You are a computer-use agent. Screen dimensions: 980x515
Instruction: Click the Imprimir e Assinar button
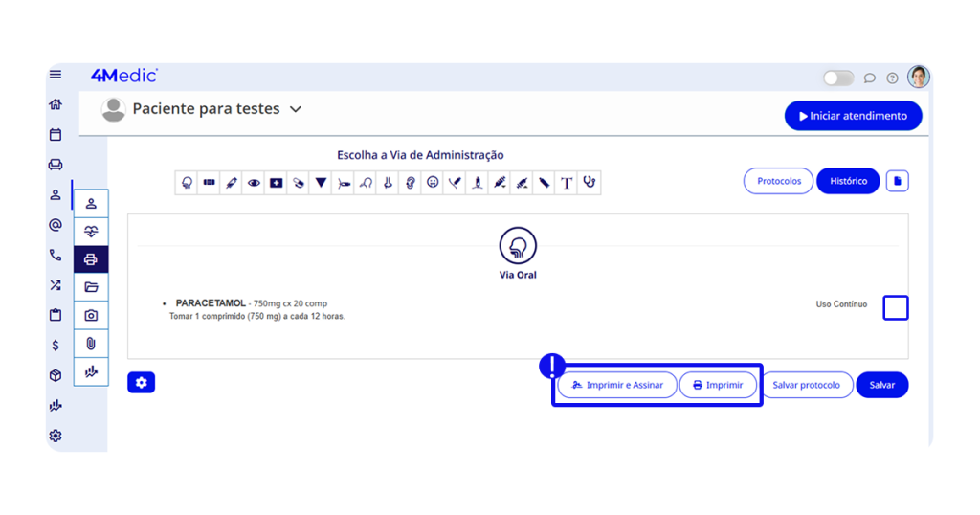point(617,385)
